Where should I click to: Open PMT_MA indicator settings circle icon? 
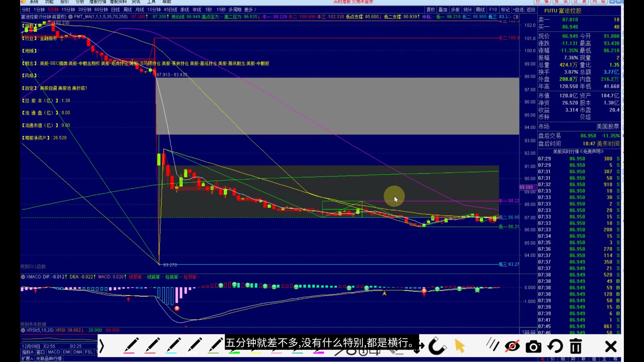click(x=70, y=16)
